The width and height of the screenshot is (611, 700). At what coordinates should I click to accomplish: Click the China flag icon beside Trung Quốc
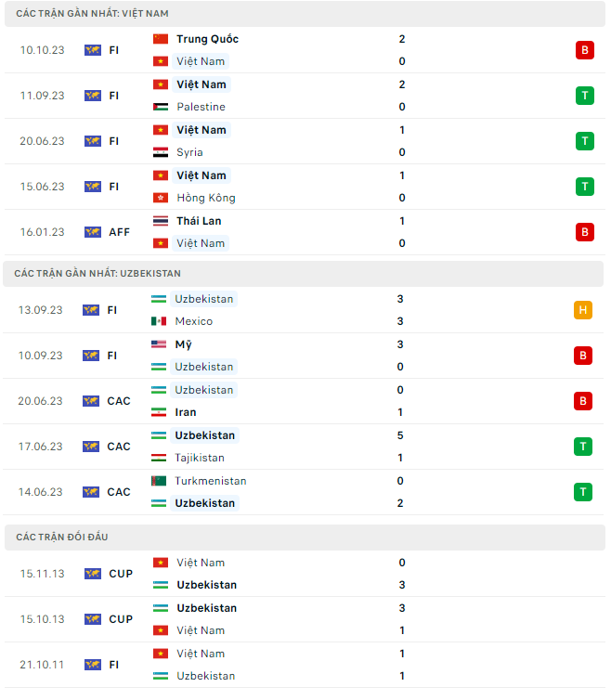click(161, 39)
